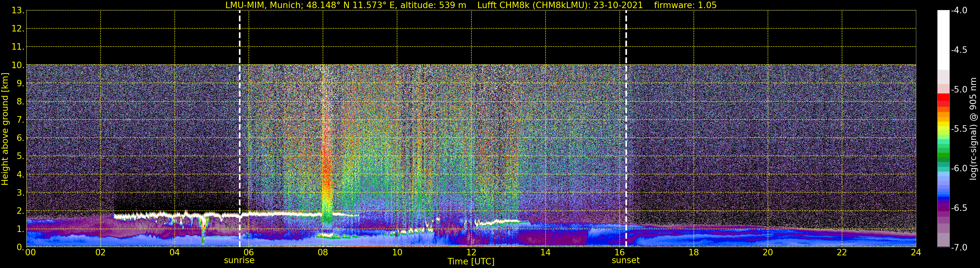This screenshot has height=268, width=980.
Task: Click the height axis tick label '8.'
Action: tap(20, 101)
